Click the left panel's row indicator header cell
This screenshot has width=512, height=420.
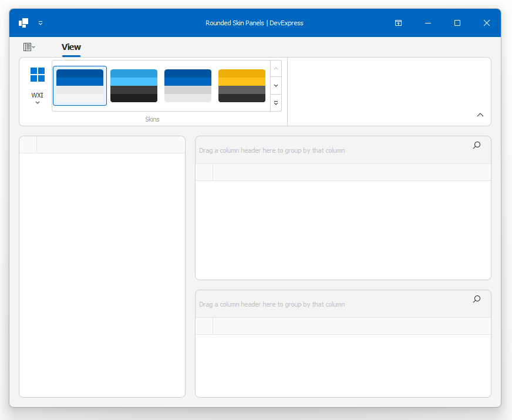tap(28, 145)
